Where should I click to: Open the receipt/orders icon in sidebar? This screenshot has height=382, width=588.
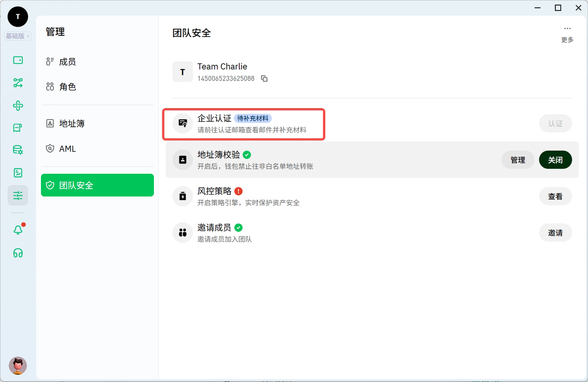[x=18, y=128]
